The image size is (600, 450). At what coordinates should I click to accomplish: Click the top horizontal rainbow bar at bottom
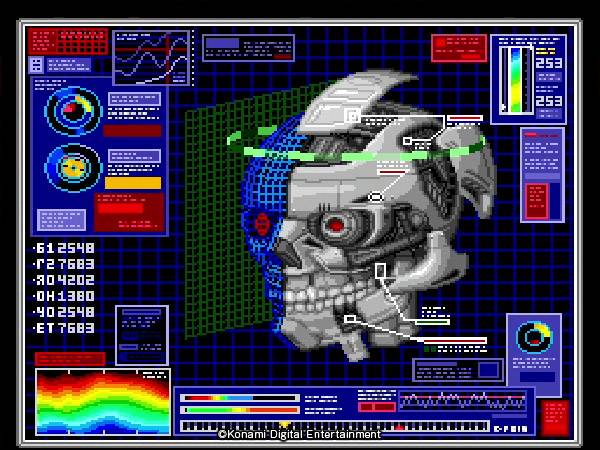(x=239, y=398)
